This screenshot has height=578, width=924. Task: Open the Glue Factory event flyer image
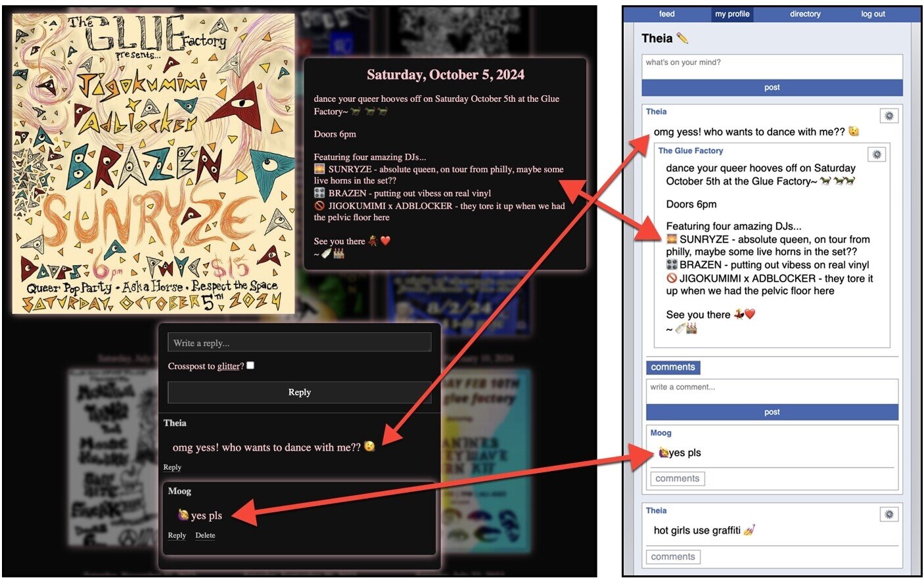152,164
